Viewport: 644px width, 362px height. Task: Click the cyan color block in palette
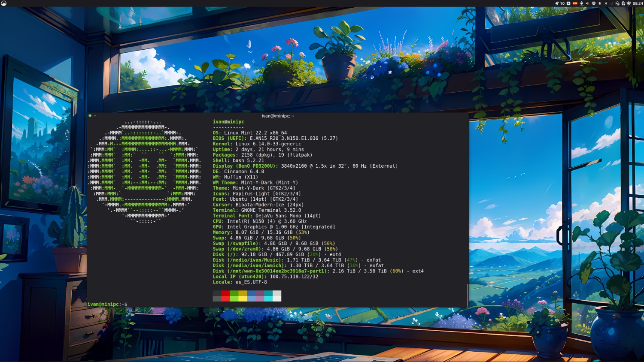(x=268, y=296)
